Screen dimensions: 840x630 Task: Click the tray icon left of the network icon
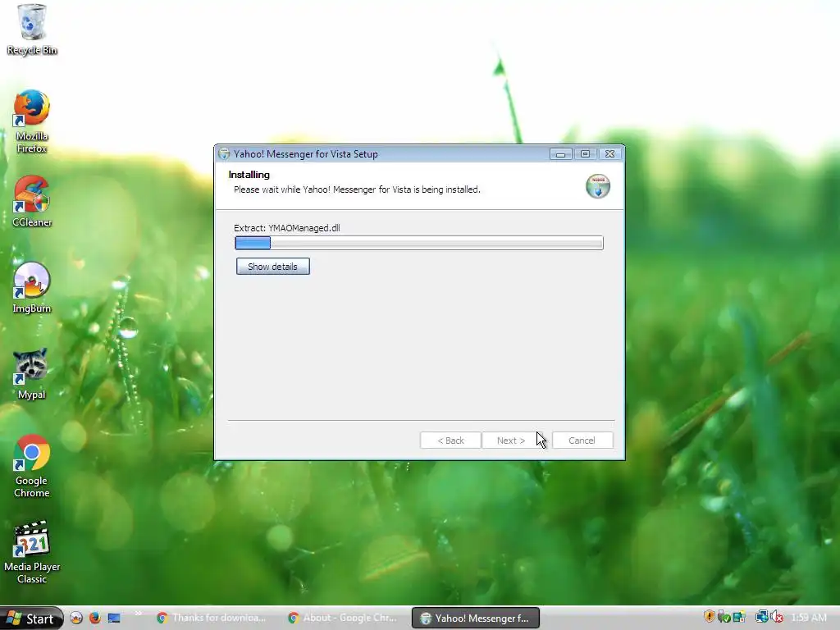pos(739,617)
